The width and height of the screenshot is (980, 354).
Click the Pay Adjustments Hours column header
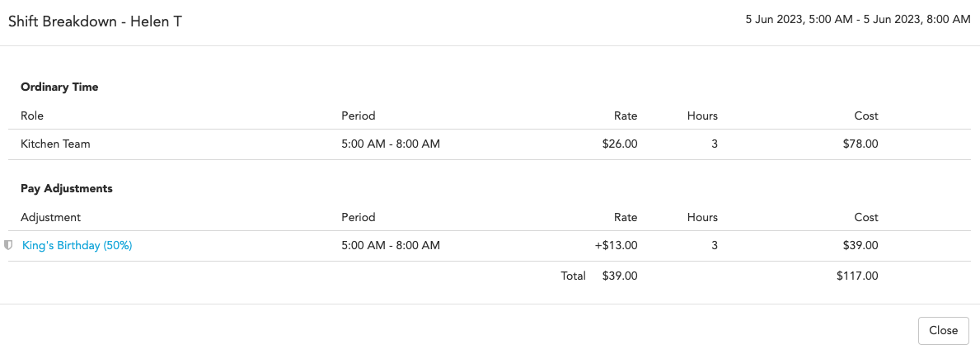pyautogui.click(x=702, y=218)
